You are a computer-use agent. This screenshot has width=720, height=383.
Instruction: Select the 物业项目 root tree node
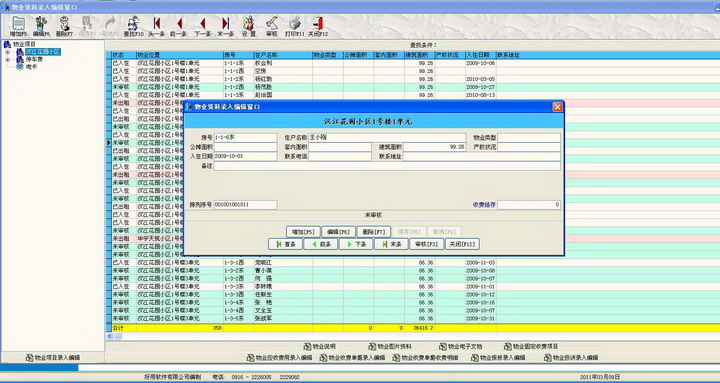click(x=24, y=44)
